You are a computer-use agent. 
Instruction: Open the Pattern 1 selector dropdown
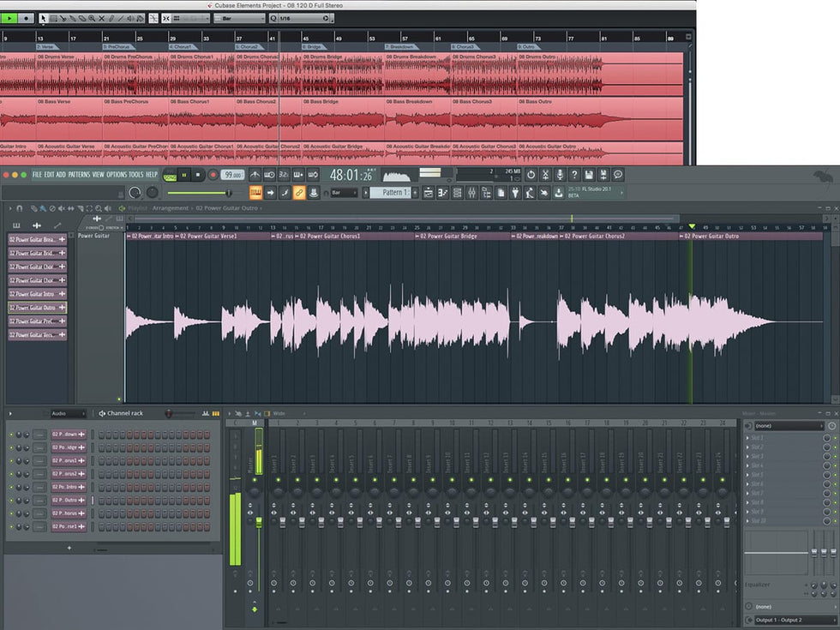tap(395, 193)
